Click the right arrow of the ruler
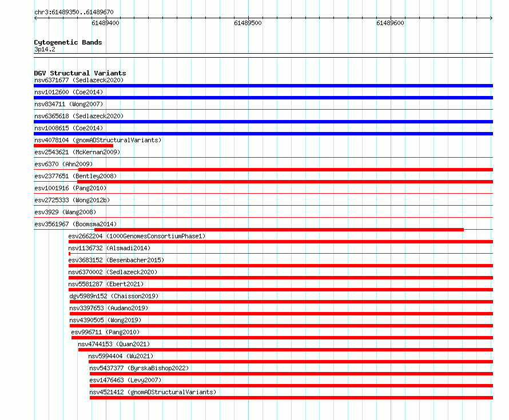The height and width of the screenshot is (420, 509). (x=491, y=18)
